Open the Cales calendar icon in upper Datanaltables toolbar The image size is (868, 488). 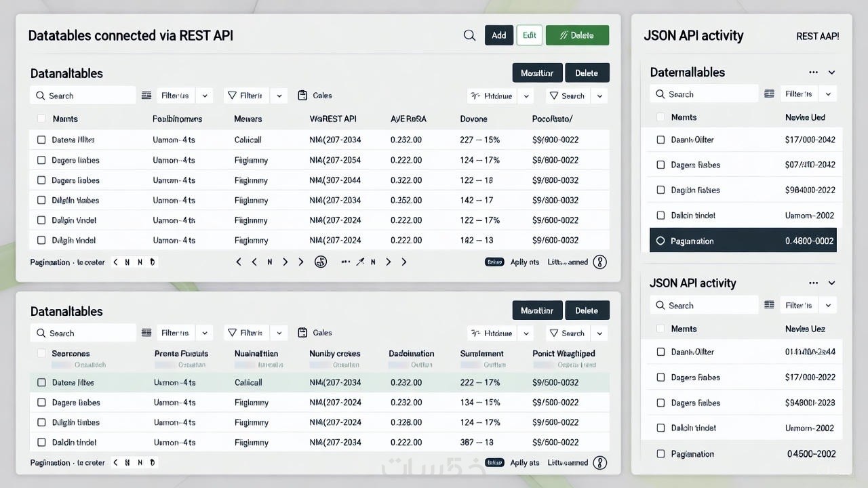[302, 96]
